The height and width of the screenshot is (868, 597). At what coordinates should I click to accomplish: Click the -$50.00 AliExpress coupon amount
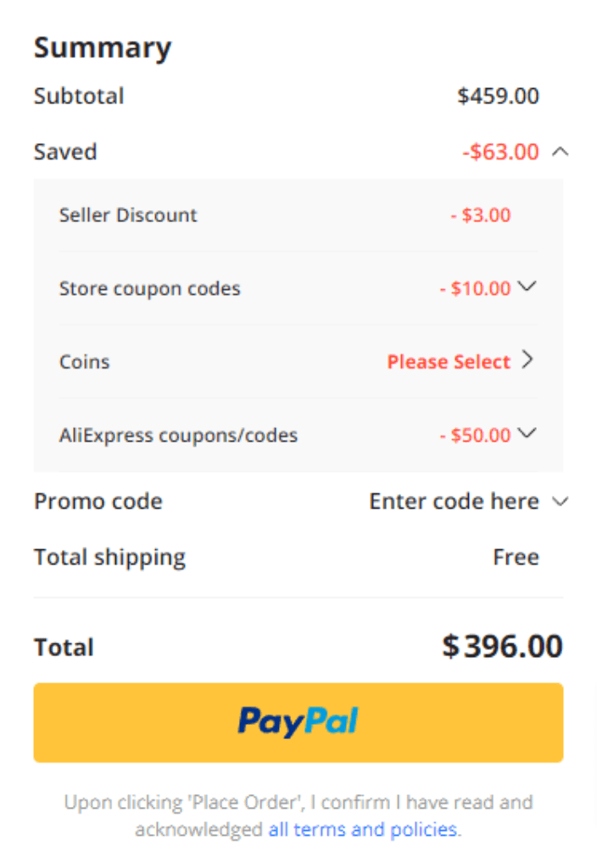475,435
